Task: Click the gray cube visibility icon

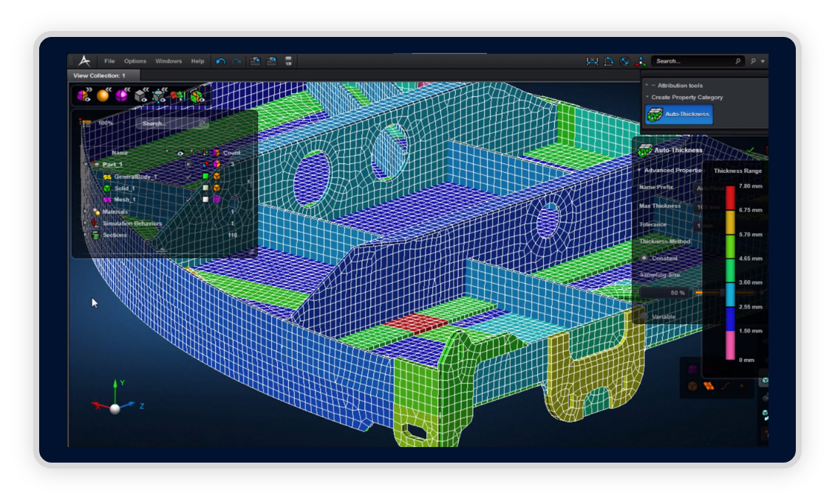Action: point(141,95)
